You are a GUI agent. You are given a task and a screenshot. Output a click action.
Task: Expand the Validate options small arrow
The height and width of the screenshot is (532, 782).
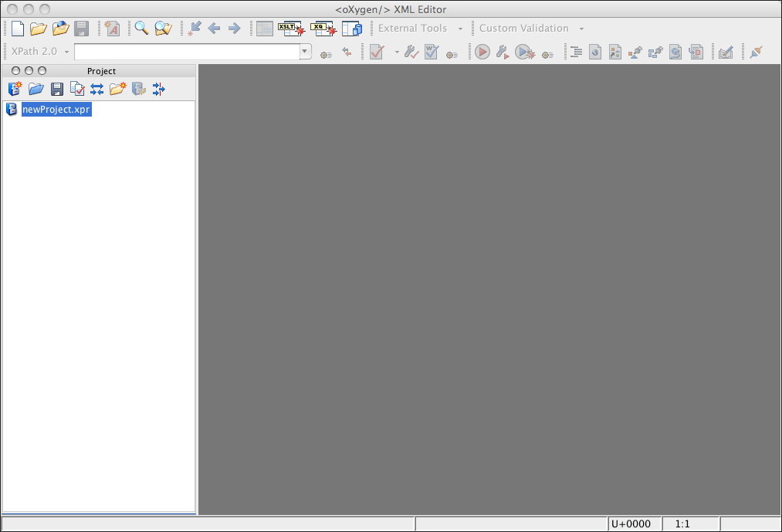click(397, 52)
